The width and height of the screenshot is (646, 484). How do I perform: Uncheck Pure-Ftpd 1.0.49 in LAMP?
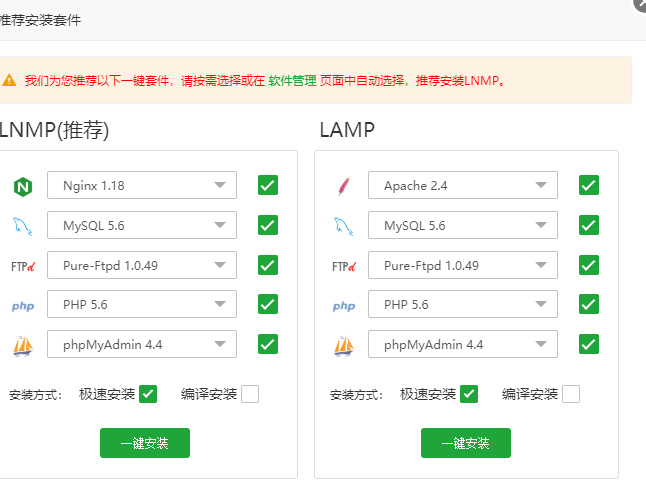(x=589, y=265)
